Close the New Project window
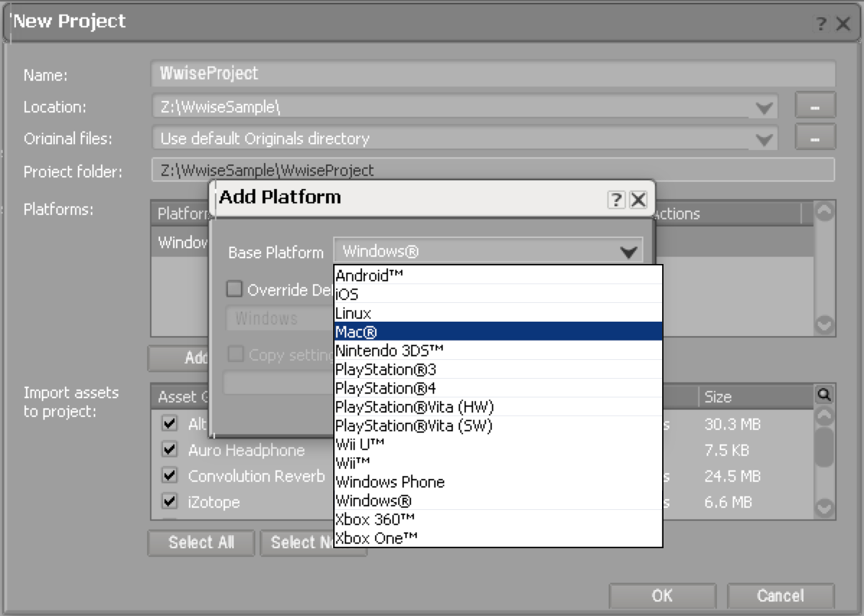The height and width of the screenshot is (616, 864). (843, 23)
